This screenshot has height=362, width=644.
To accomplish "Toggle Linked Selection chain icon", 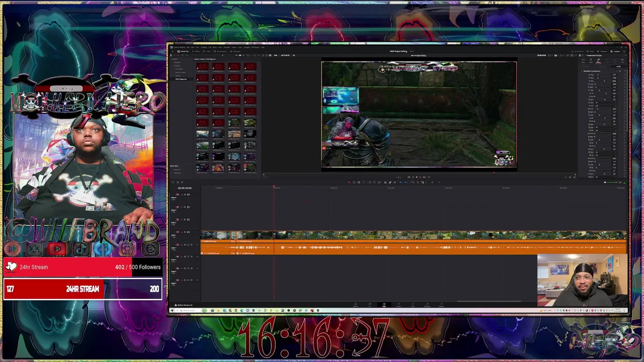I will 390,182.
